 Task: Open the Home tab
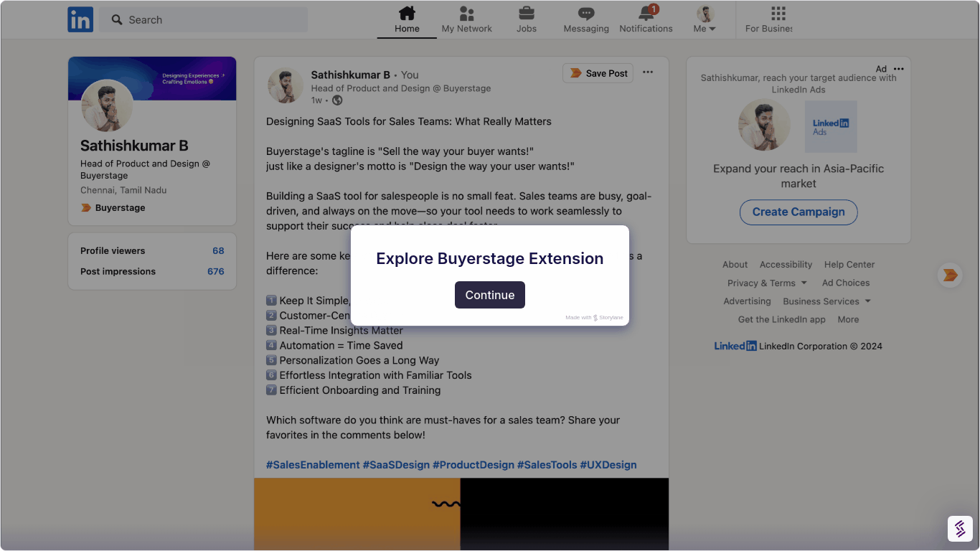point(407,19)
